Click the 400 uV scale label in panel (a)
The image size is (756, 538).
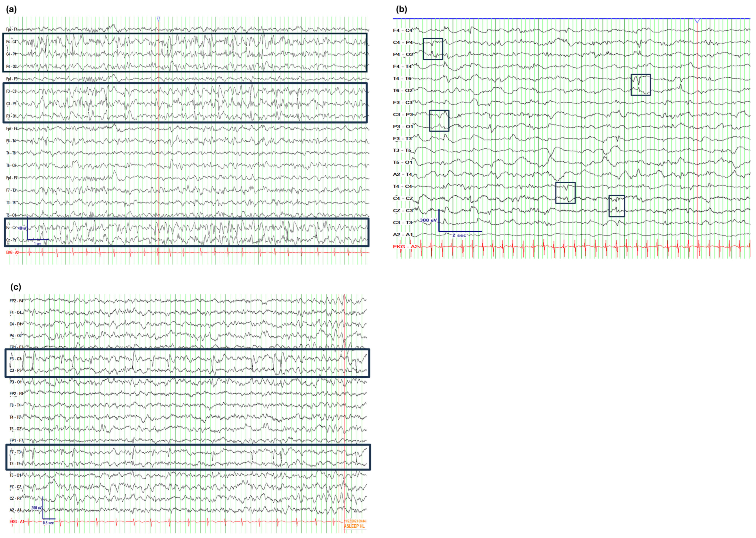tap(22, 228)
